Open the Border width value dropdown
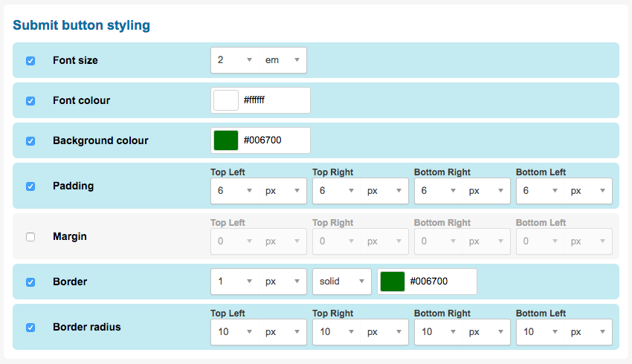This screenshot has height=364, width=632. 235,282
